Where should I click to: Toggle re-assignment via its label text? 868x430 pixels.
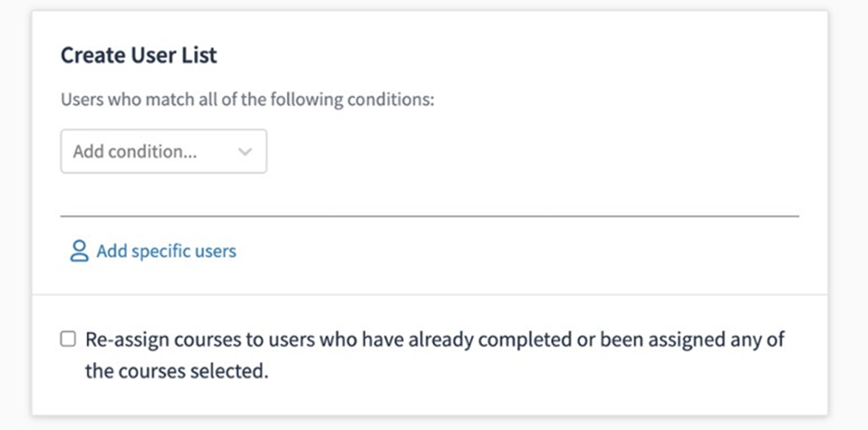(x=434, y=340)
